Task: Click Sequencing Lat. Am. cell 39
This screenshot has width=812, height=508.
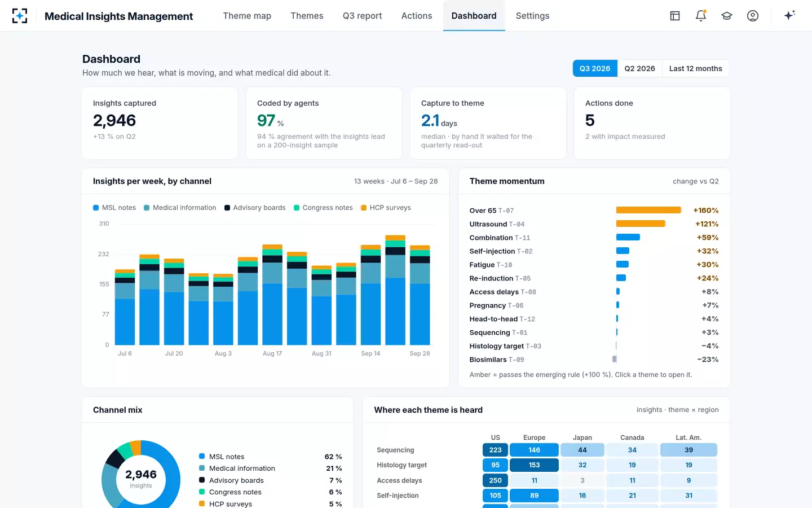Action: click(689, 450)
